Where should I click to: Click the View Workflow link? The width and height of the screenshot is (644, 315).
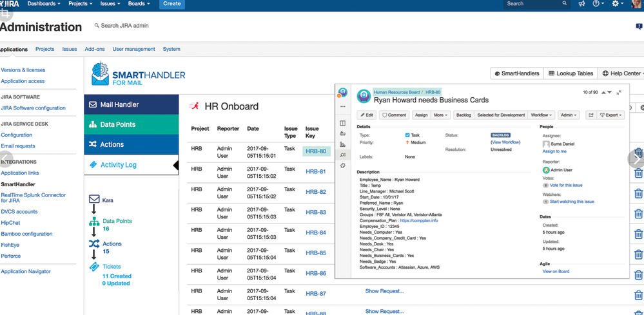pos(505,142)
